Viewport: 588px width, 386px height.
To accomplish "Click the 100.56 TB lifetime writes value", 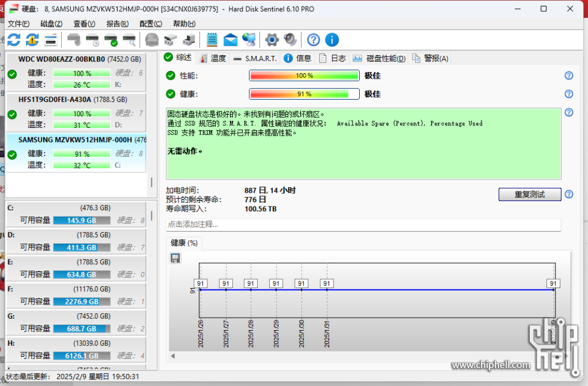I will click(x=261, y=209).
